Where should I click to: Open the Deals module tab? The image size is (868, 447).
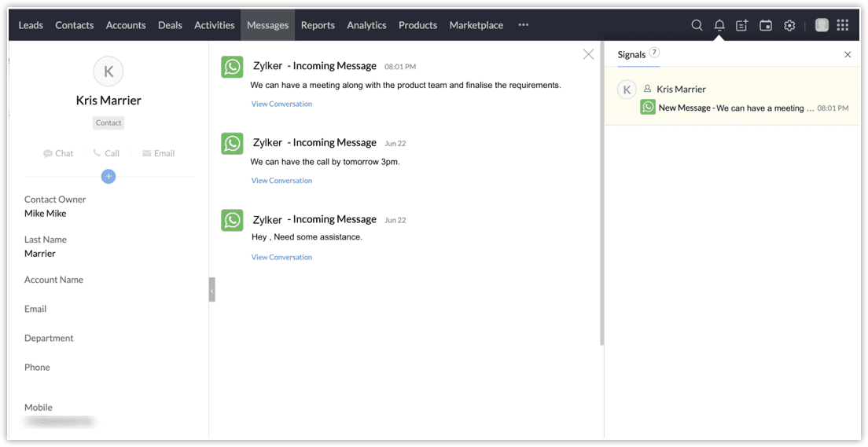tap(170, 25)
